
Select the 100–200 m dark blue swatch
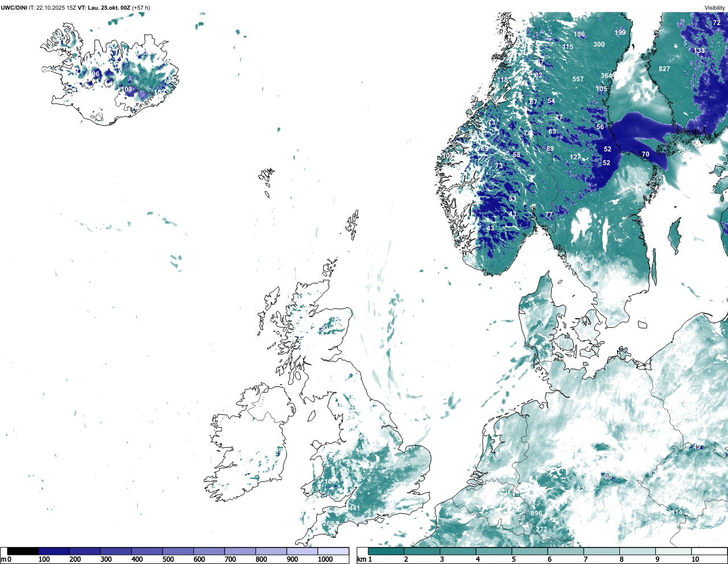[54, 551]
